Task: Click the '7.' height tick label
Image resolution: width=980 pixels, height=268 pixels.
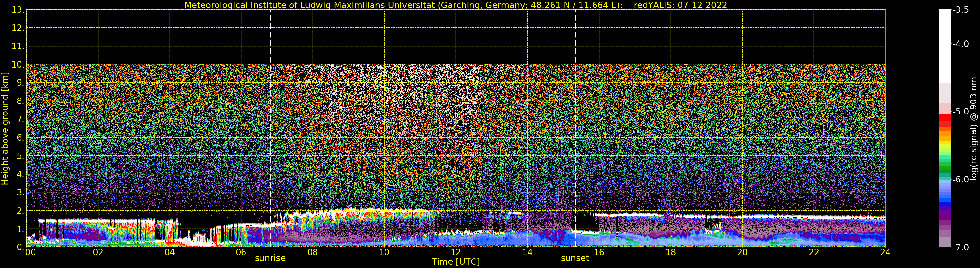Action: (x=21, y=120)
